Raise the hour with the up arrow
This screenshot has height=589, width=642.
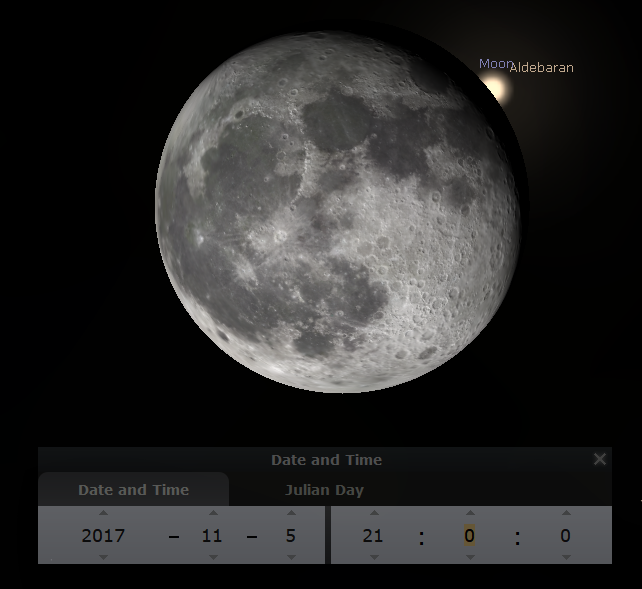pos(373,514)
